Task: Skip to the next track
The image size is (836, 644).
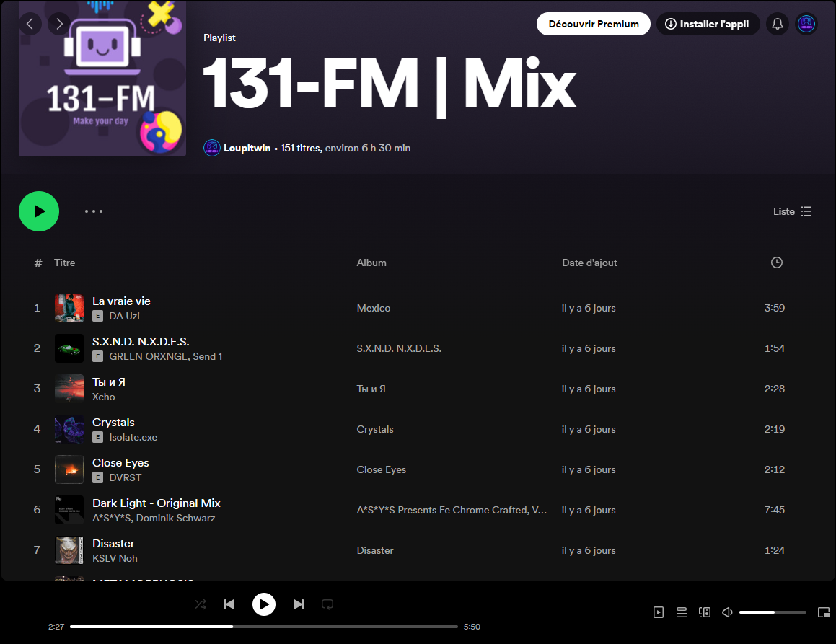Action: (299, 604)
